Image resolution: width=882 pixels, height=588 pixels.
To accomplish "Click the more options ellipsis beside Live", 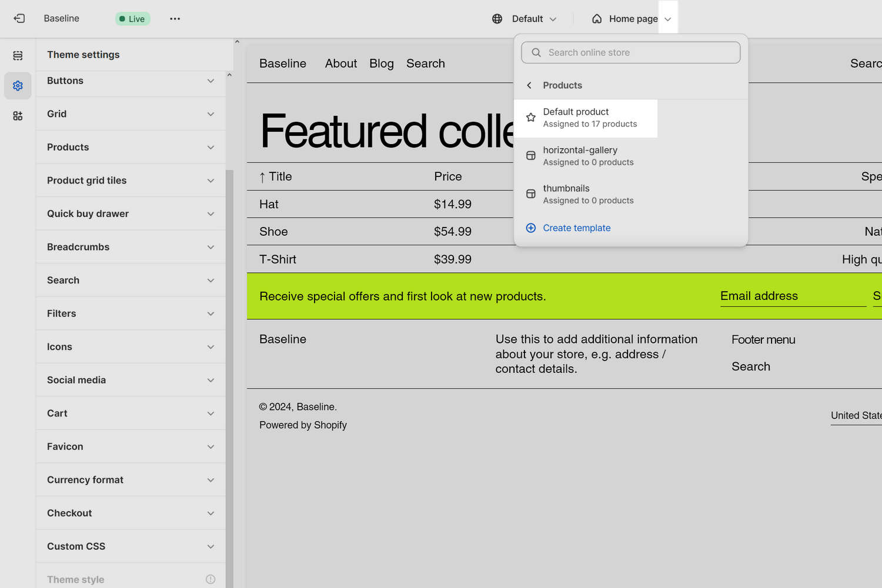I will point(175,18).
